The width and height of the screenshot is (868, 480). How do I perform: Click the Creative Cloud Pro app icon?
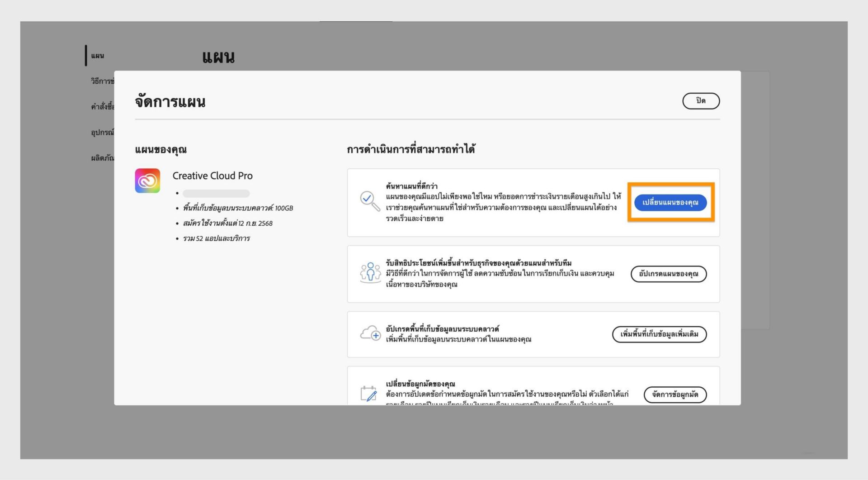tap(147, 181)
